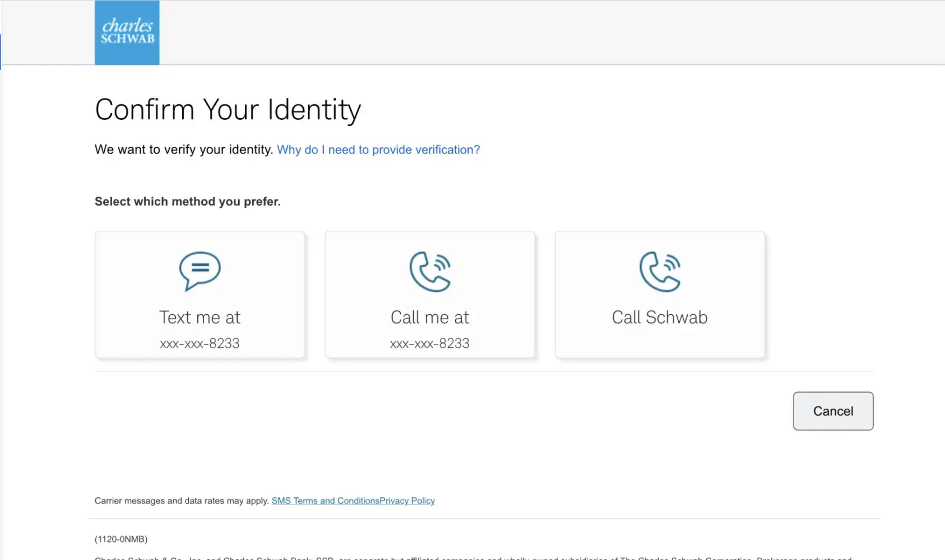
Task: Click the Select which method you prefer text
Action: (188, 202)
